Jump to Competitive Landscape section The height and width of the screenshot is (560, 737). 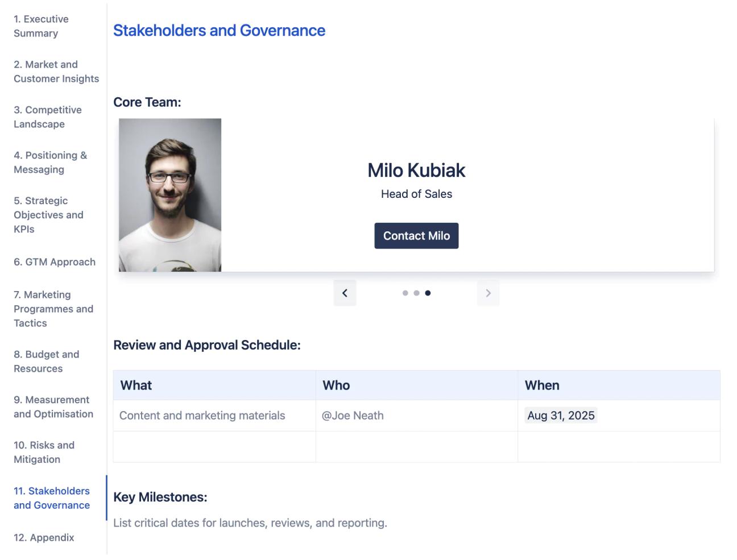coord(47,117)
